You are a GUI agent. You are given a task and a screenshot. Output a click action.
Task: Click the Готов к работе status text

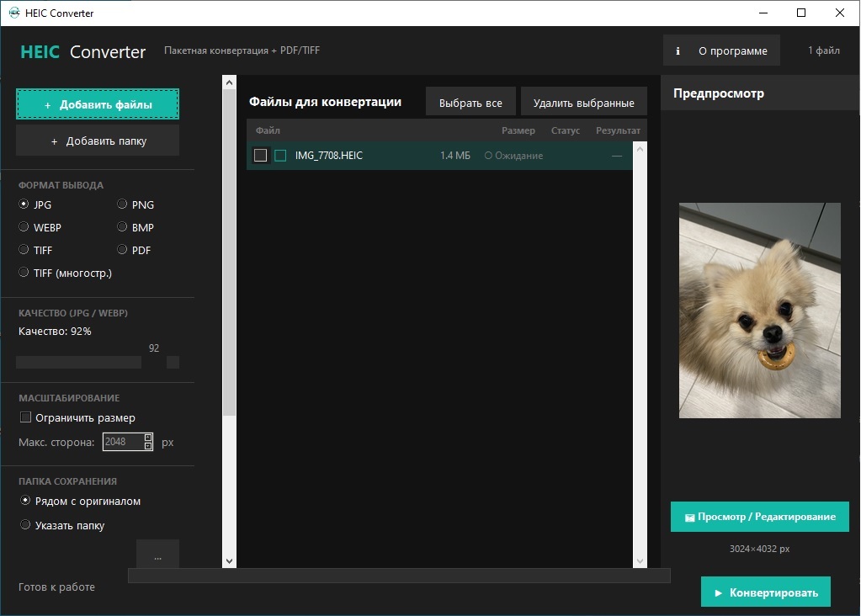[x=56, y=587]
